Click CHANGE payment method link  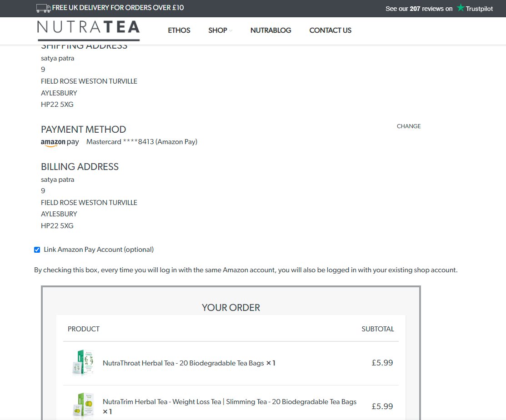pyautogui.click(x=409, y=126)
